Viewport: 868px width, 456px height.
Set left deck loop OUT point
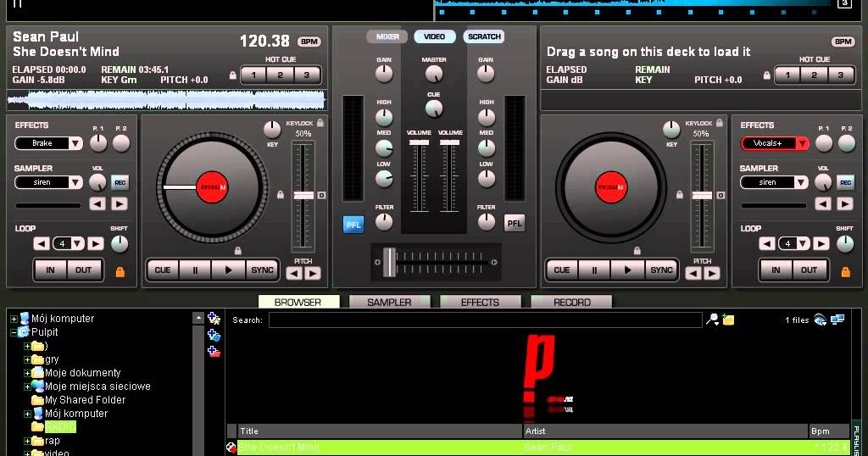click(x=84, y=270)
